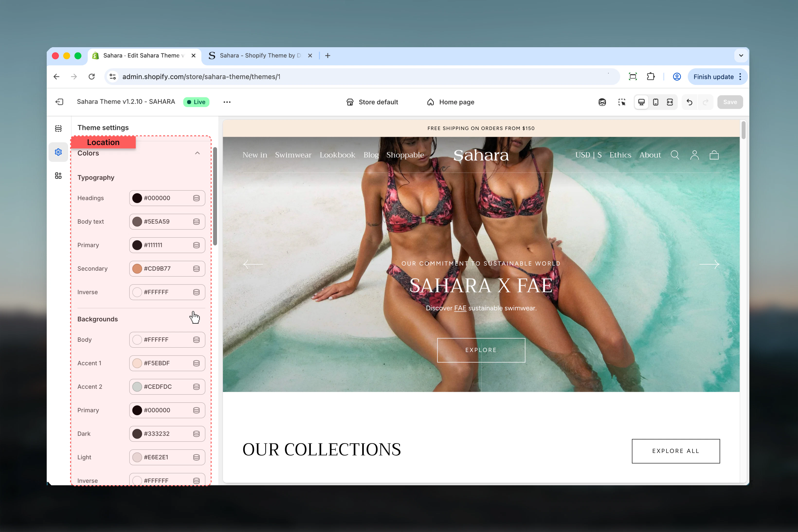Open a new browser tab
Image resolution: width=798 pixels, height=532 pixels.
pos(328,56)
